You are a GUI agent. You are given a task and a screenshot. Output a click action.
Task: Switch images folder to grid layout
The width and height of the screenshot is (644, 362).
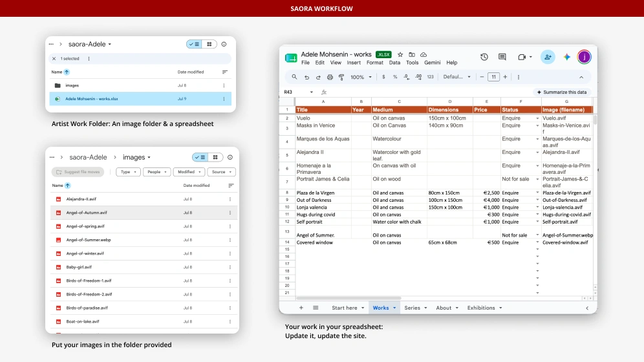point(215,157)
